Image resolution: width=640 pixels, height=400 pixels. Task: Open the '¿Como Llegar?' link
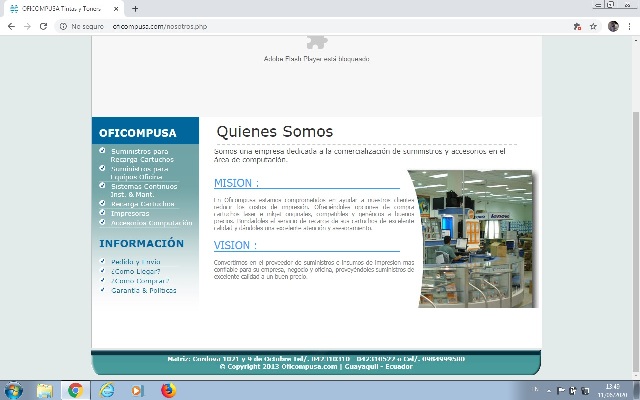click(136, 271)
